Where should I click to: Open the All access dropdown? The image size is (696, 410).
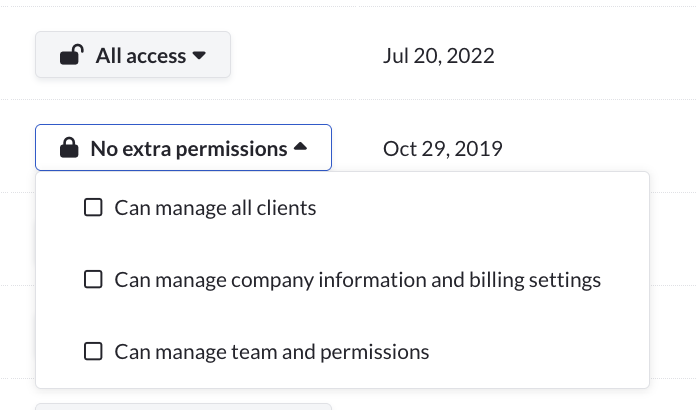[x=133, y=55]
